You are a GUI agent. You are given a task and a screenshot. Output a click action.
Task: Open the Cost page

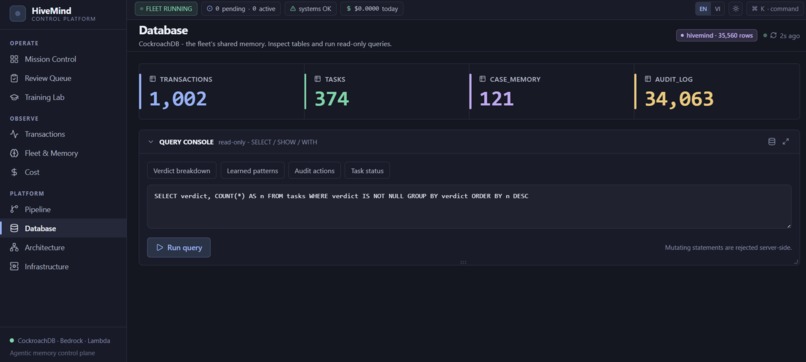63,172
